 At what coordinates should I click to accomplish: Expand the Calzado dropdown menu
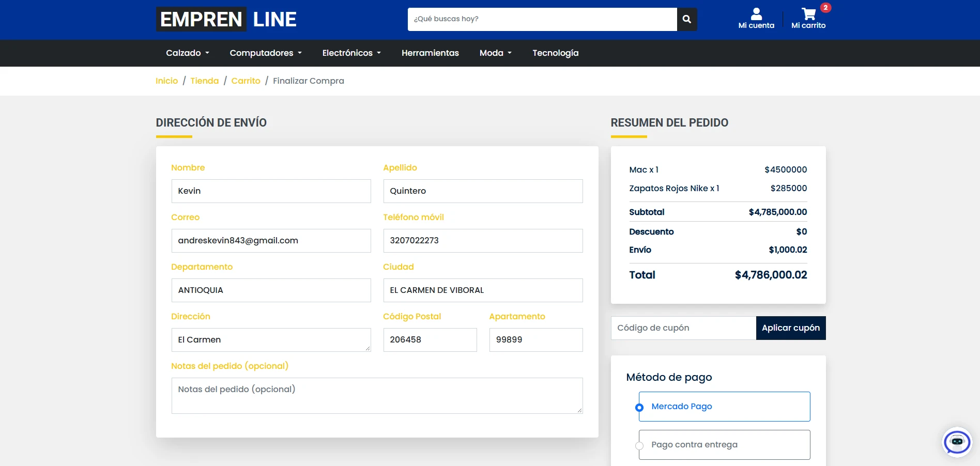tap(188, 53)
